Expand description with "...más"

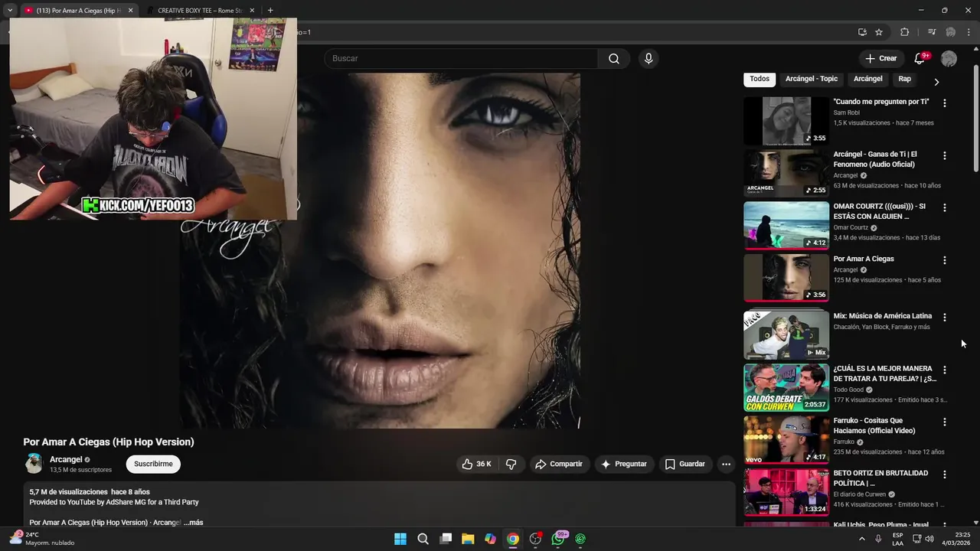[194, 523]
